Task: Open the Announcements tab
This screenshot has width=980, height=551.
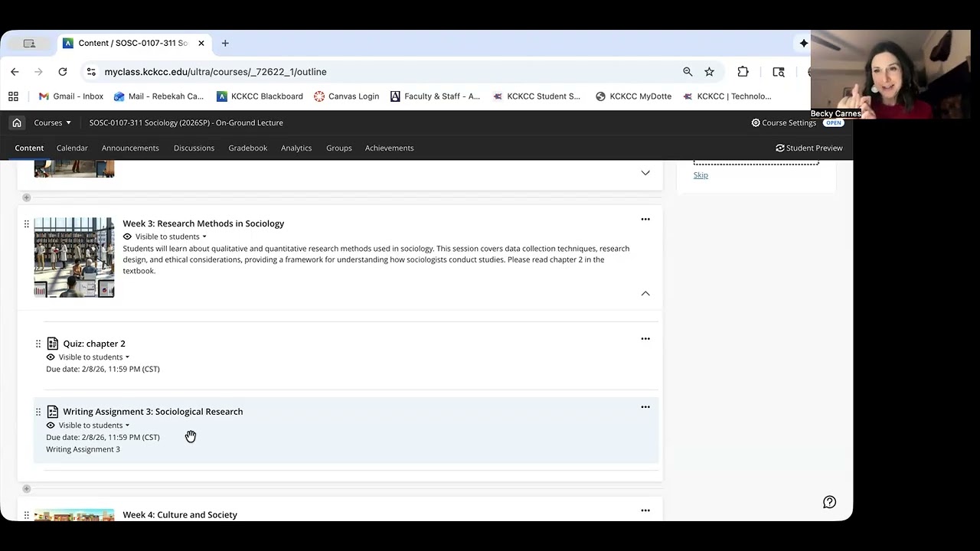Action: (x=130, y=148)
